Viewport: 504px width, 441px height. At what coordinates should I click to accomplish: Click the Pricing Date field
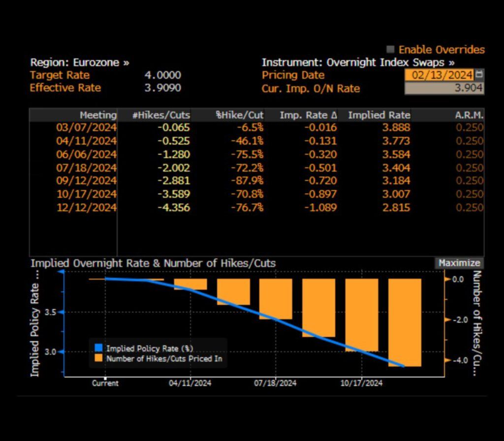click(439, 75)
